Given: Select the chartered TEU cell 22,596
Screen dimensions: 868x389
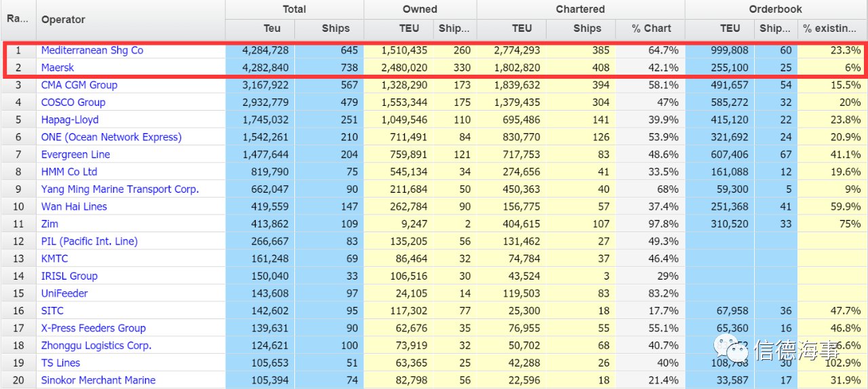Looking at the screenshot, I should 511,380.
